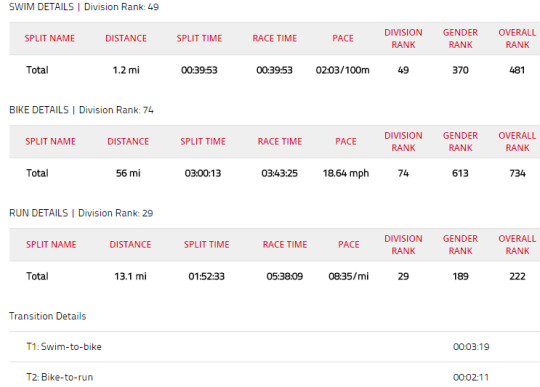Click DISTANCE header in run table
The height and width of the screenshot is (387, 540).
coord(130,244)
